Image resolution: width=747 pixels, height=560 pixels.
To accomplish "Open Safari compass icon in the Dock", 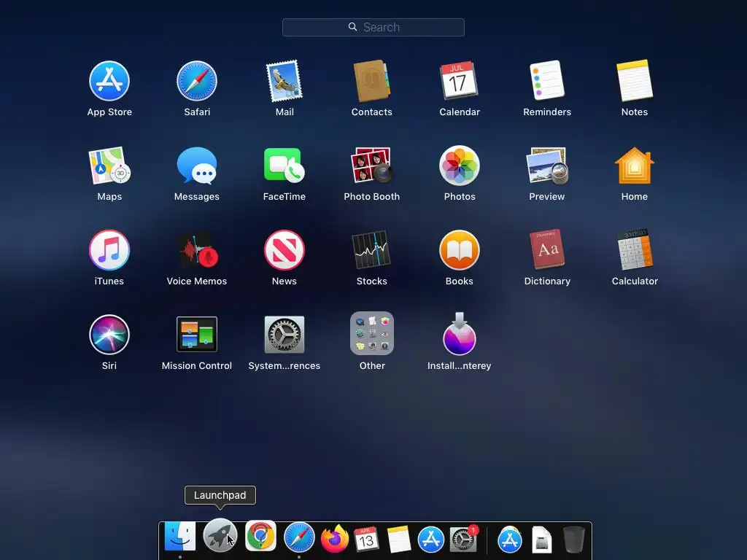I will click(x=299, y=537).
